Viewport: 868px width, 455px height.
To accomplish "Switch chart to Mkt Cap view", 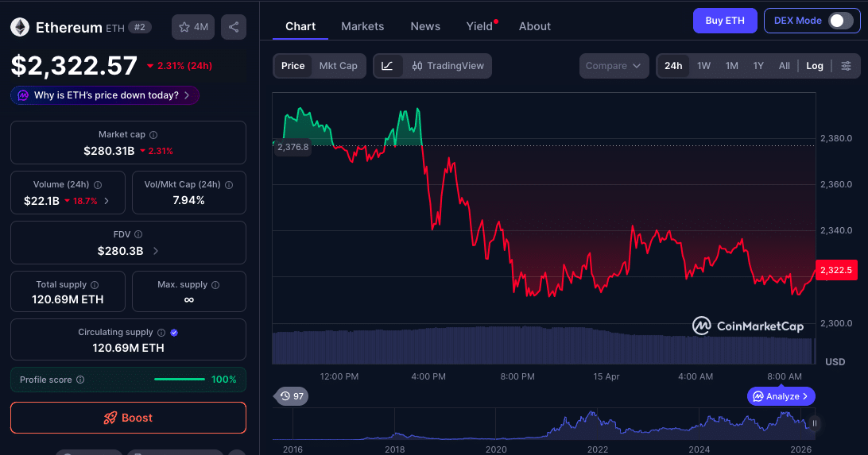I will (339, 66).
